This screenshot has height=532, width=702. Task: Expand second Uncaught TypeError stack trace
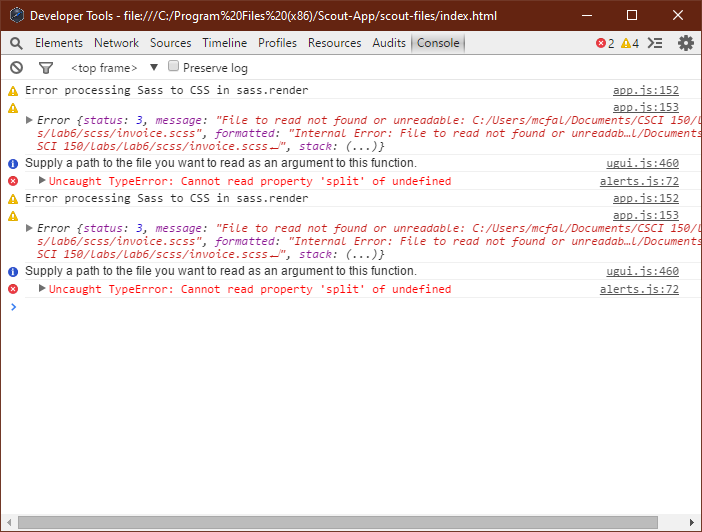pyautogui.click(x=42, y=288)
